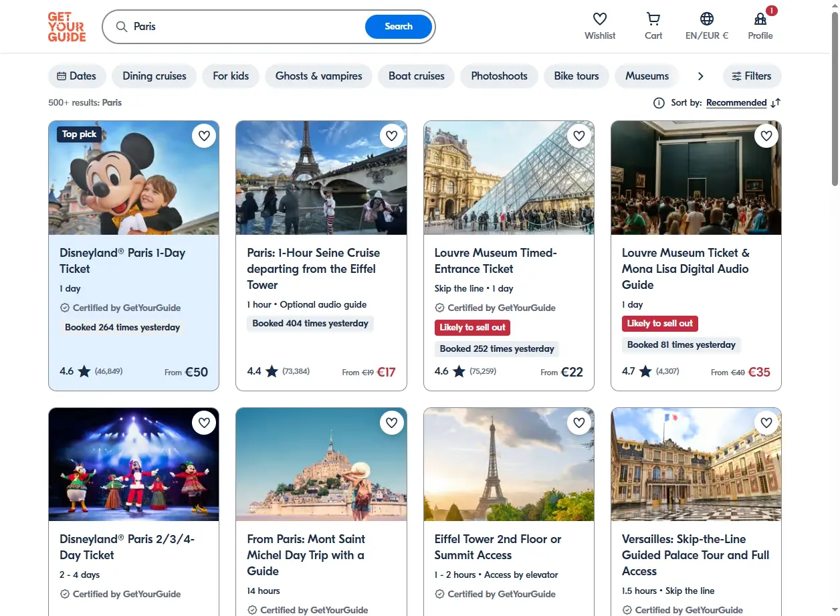Image resolution: width=840 pixels, height=616 pixels.
Task: Select the Dining cruises category chip
Action: (154, 76)
